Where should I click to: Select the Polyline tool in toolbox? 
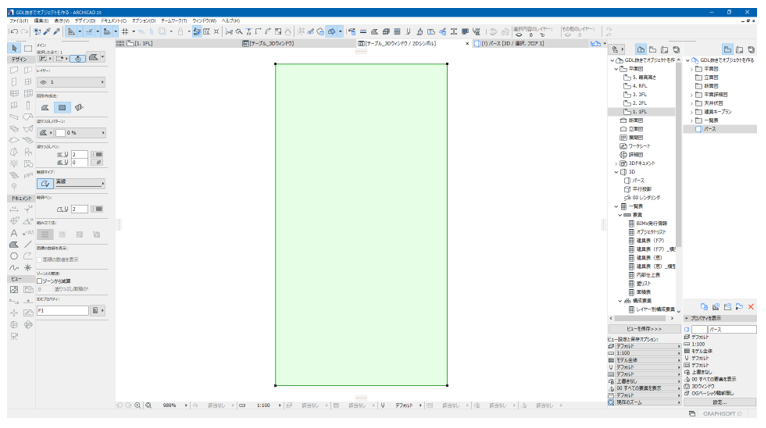tap(28, 256)
